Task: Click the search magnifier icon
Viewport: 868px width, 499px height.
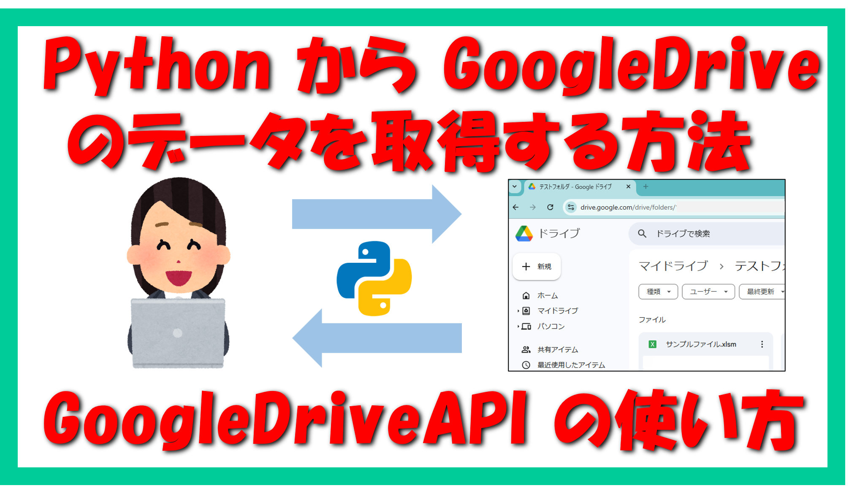Action: [642, 233]
